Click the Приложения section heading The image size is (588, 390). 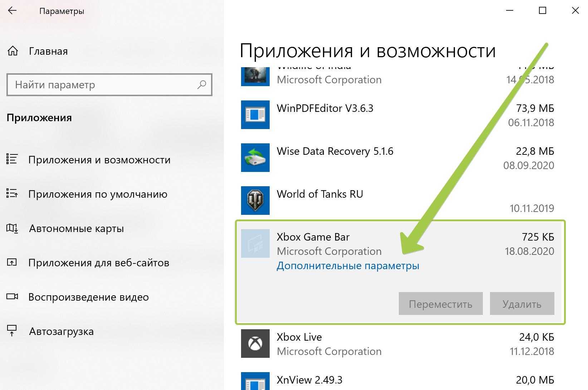pos(39,118)
